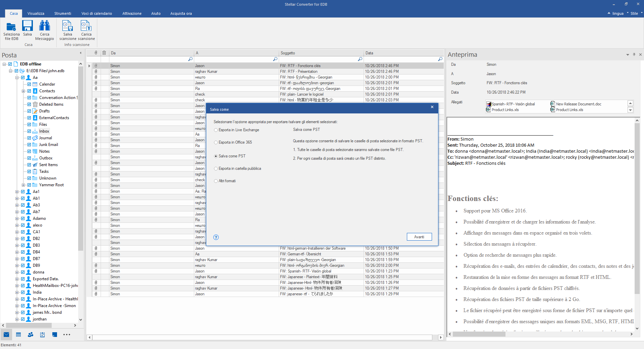Viewport: 644px width, 349px height.
Task: Select the Esporta in Office 365 option
Action: click(x=216, y=143)
